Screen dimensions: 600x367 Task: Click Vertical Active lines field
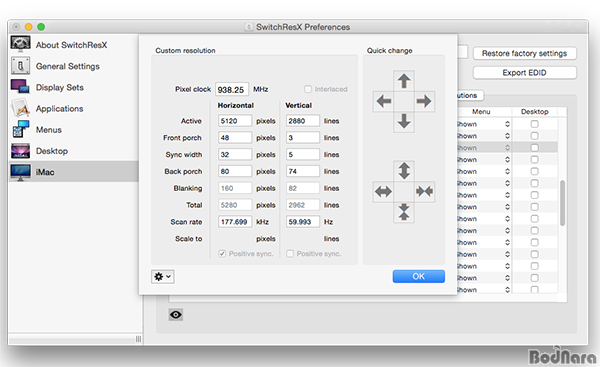click(303, 121)
